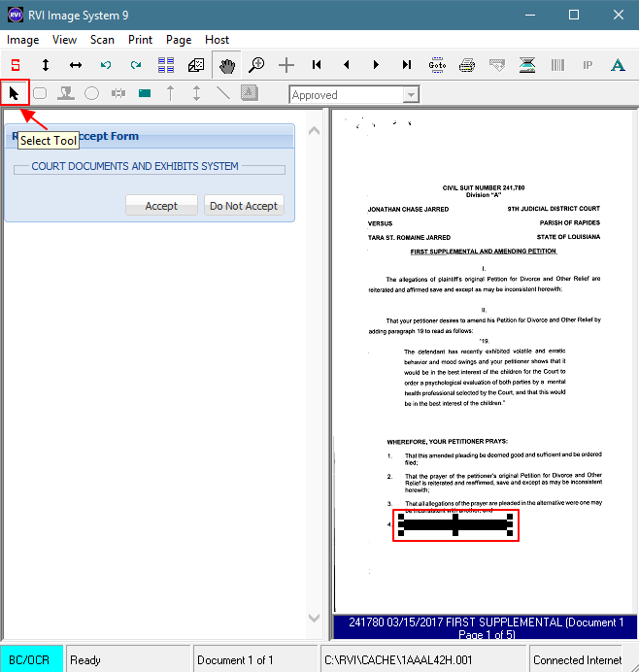Click the COURT DOCUMENTS AND EXHIBITS SYSTEM label
This screenshot has height=672, width=639.
[x=135, y=166]
